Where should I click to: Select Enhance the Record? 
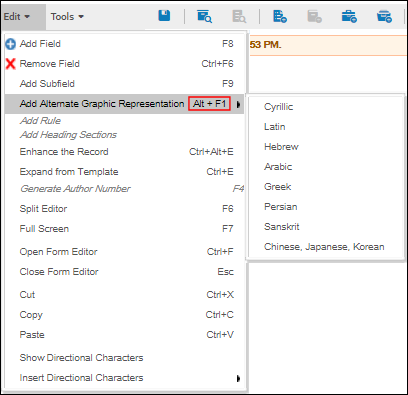[x=125, y=152]
